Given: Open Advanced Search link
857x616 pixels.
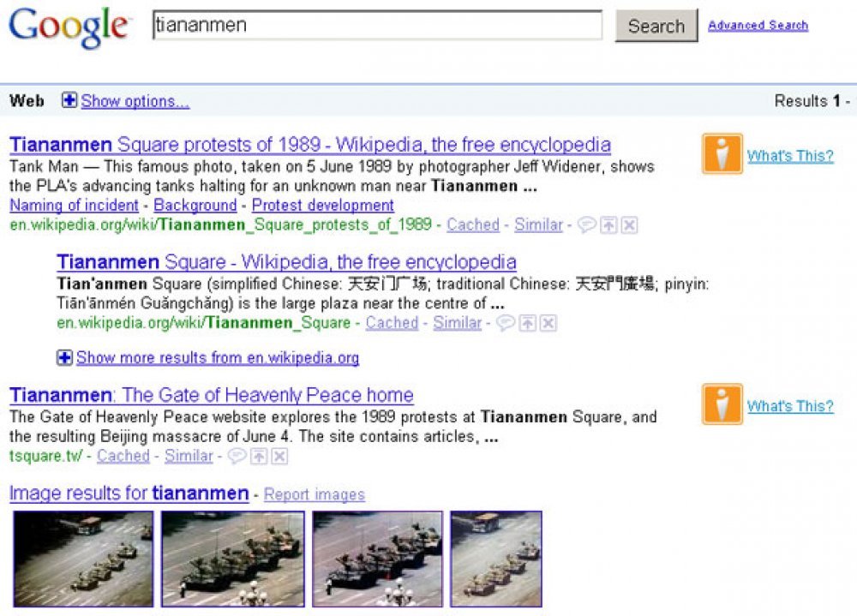Looking at the screenshot, I should 758,25.
